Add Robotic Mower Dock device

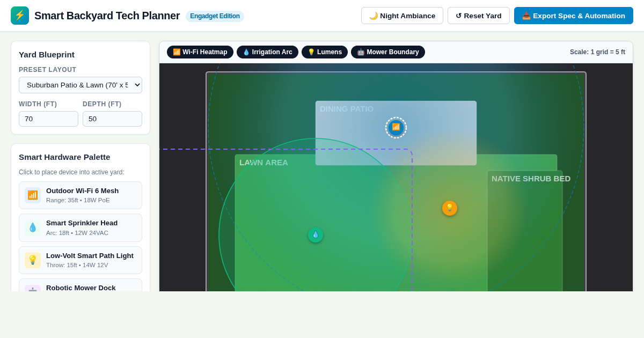coord(80,285)
